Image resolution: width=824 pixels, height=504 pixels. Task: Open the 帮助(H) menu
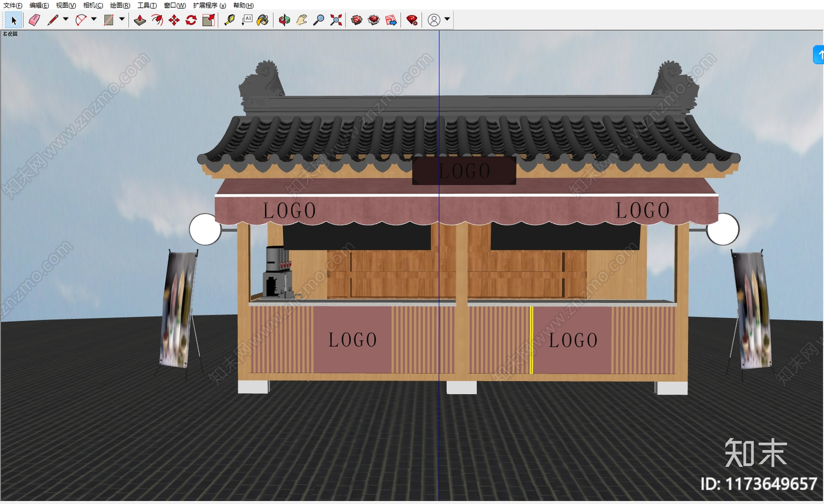coord(243,5)
